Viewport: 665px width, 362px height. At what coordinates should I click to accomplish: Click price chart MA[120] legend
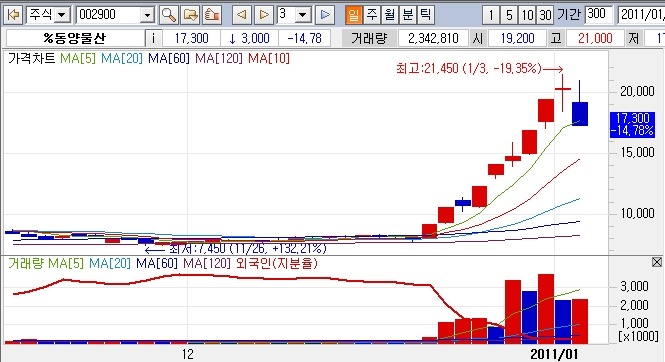click(219, 58)
